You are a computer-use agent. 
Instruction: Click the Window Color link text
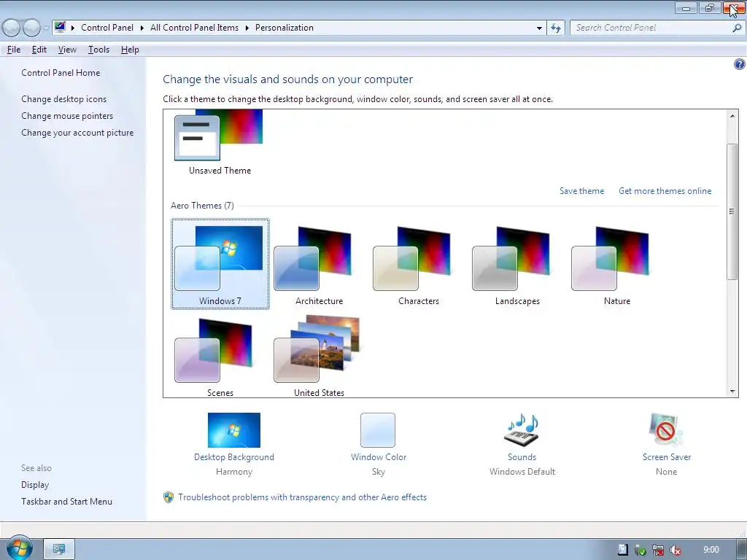379,457
